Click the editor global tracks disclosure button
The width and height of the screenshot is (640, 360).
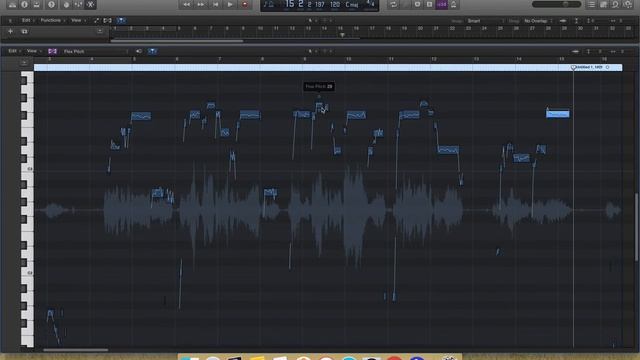click(x=24, y=62)
